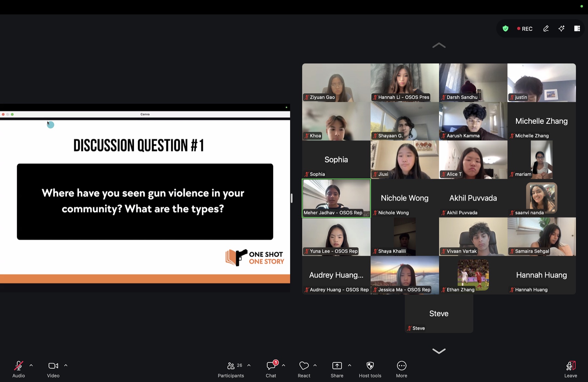Screen dimensions: 588x382
Task: Select Samaira Sehgal's video tile
Action: 542,237
